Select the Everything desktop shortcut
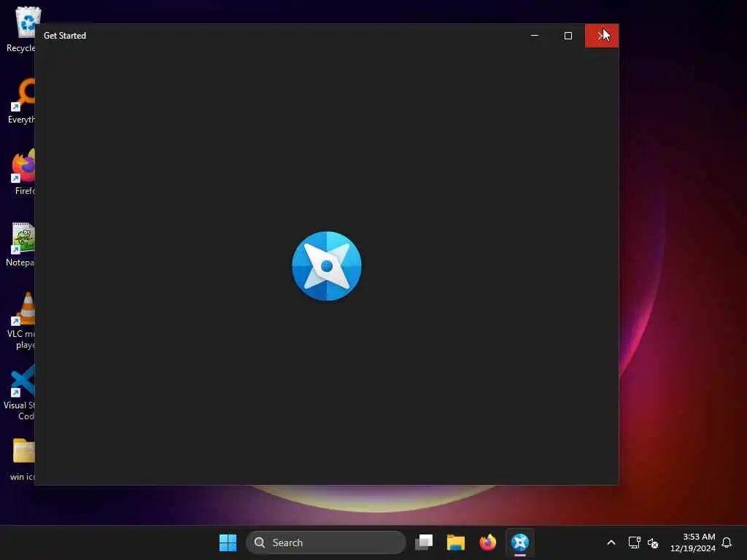747x560 pixels. tap(21, 101)
